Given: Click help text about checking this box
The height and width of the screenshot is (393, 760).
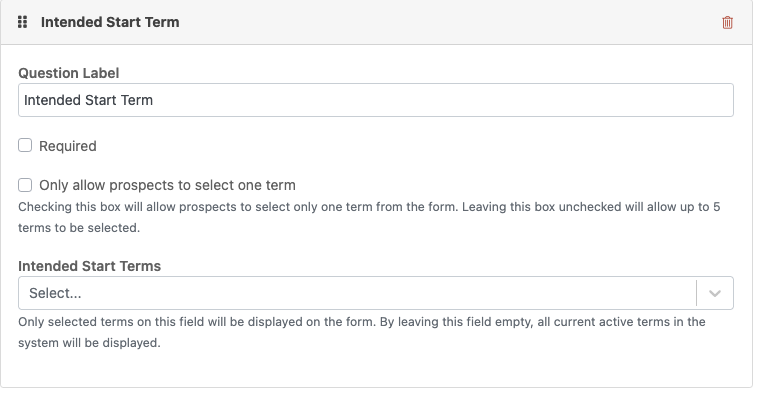Looking at the screenshot, I should 369,217.
